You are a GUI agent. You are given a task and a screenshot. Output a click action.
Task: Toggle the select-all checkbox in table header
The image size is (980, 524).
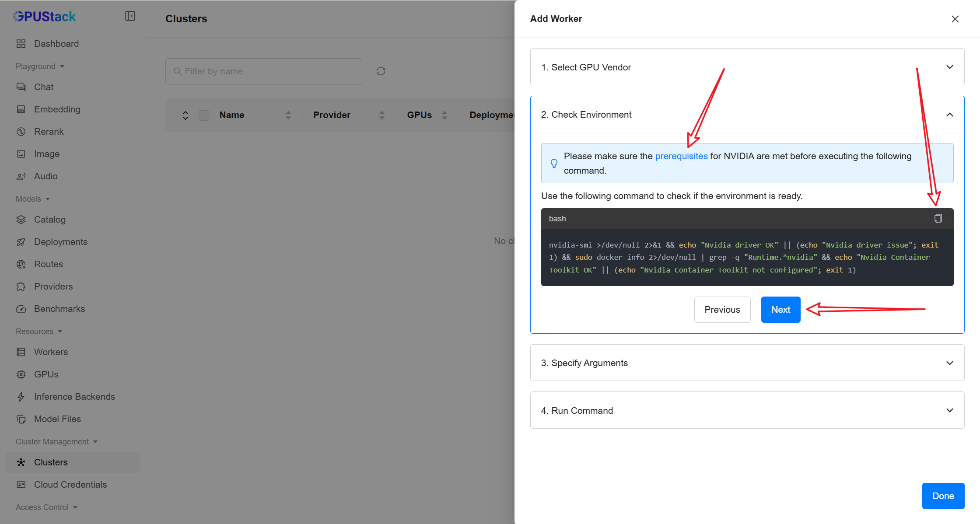point(204,115)
